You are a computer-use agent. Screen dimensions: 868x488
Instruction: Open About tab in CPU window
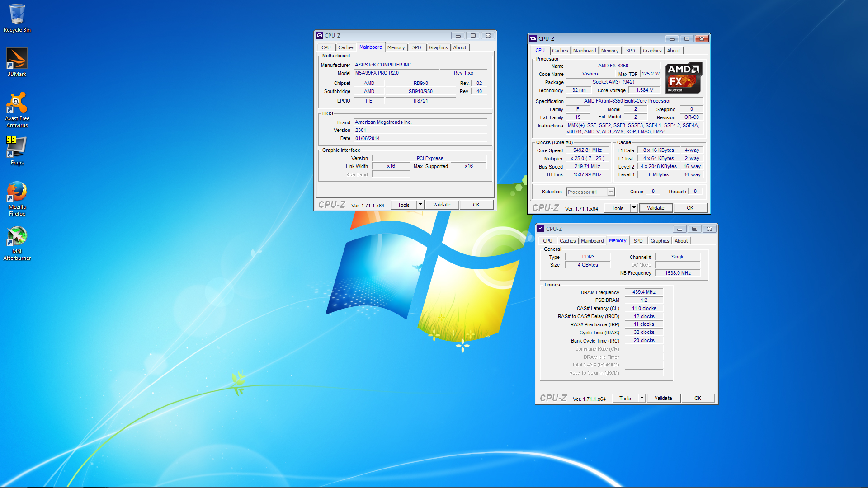click(x=674, y=51)
